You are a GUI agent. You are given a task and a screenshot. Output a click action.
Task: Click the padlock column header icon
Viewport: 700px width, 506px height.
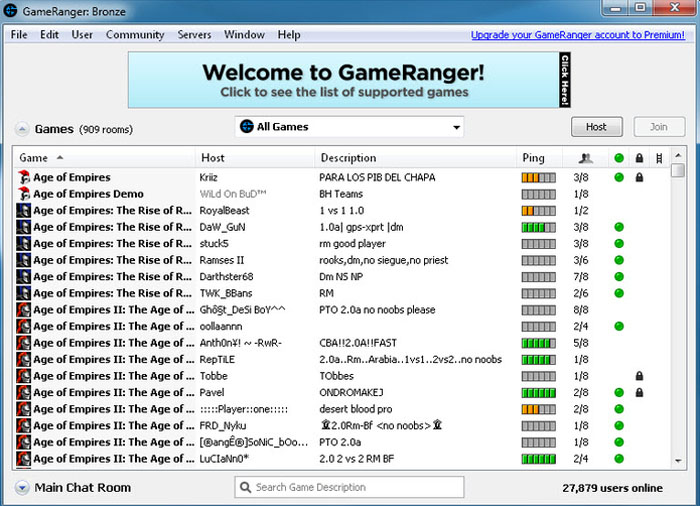click(x=639, y=158)
